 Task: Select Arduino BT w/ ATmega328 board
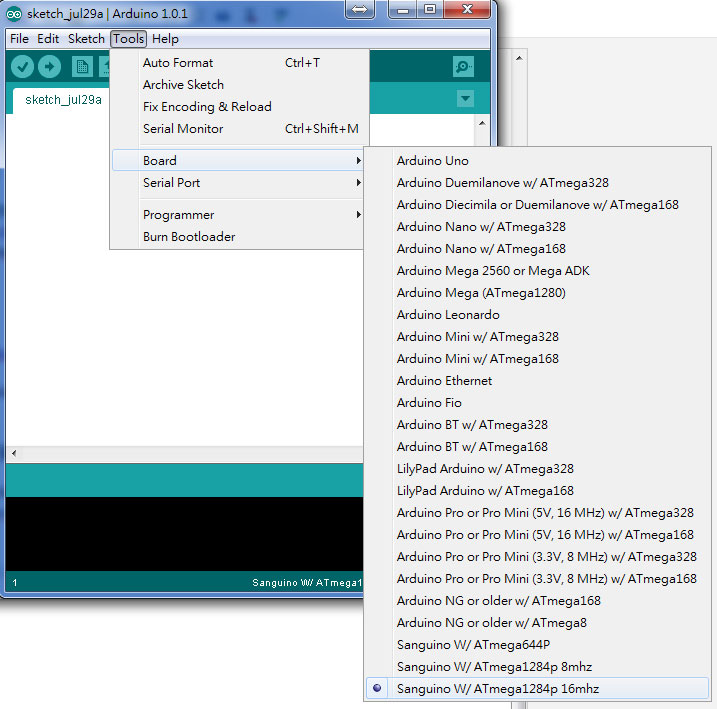(x=537, y=424)
